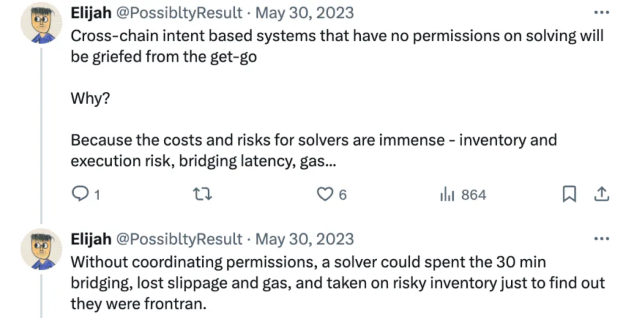
Task: Open the view analytics bar-chart icon
Action: [447, 194]
